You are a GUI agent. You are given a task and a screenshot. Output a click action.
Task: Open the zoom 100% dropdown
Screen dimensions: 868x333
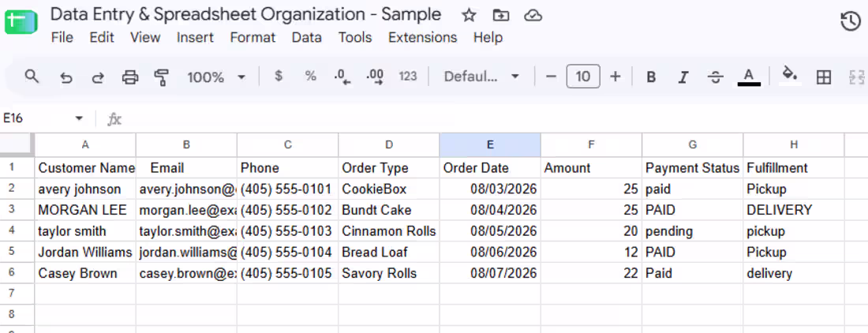click(x=216, y=77)
